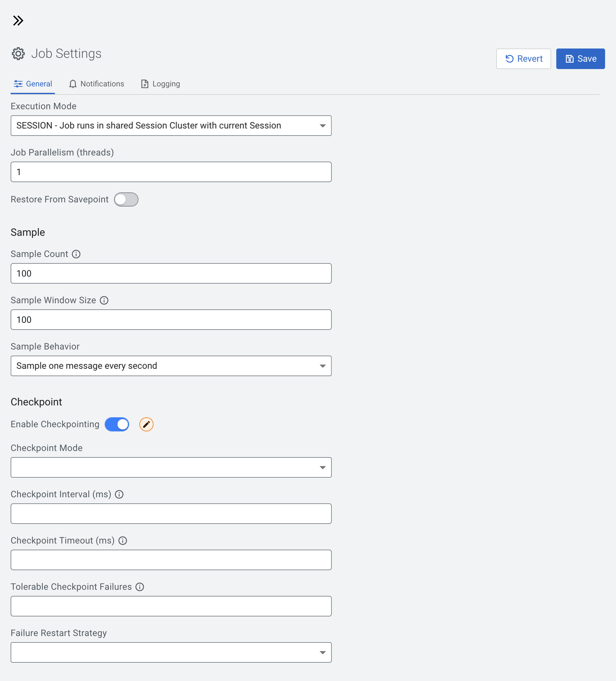Focus the Checkpoint Interval (ms) input field
This screenshot has width=616, height=681.
[x=171, y=514]
